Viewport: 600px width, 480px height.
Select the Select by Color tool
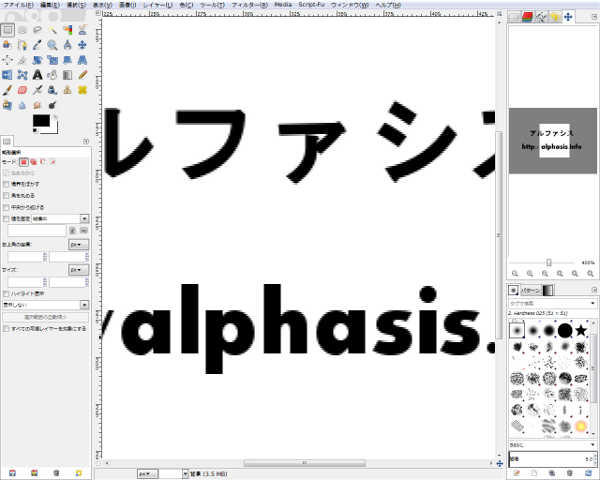point(67,30)
